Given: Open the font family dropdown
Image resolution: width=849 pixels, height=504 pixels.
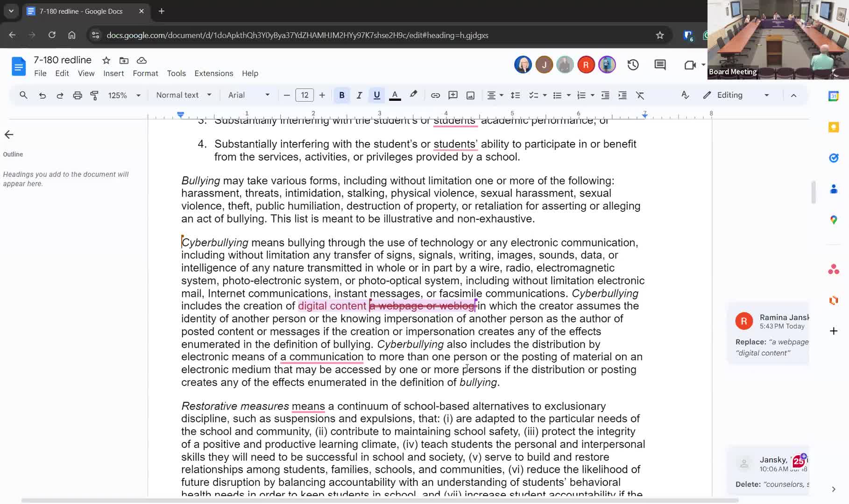Looking at the screenshot, I should click(x=248, y=95).
